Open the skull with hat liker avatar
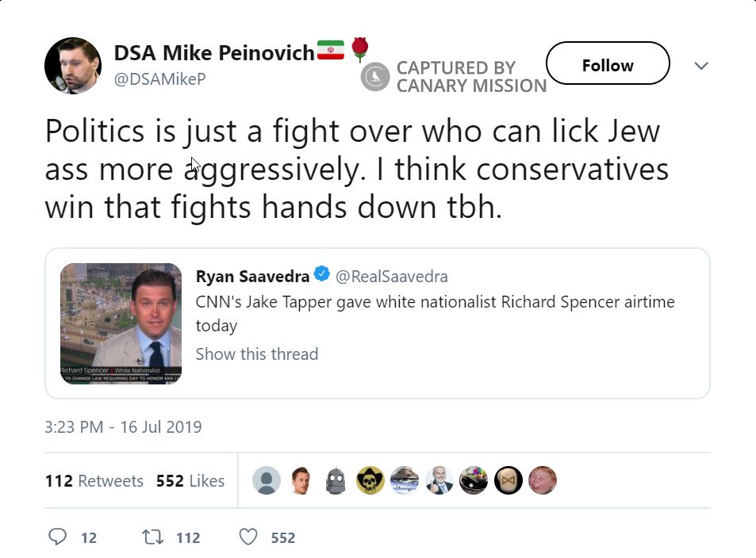756x558 pixels. pos(370,480)
